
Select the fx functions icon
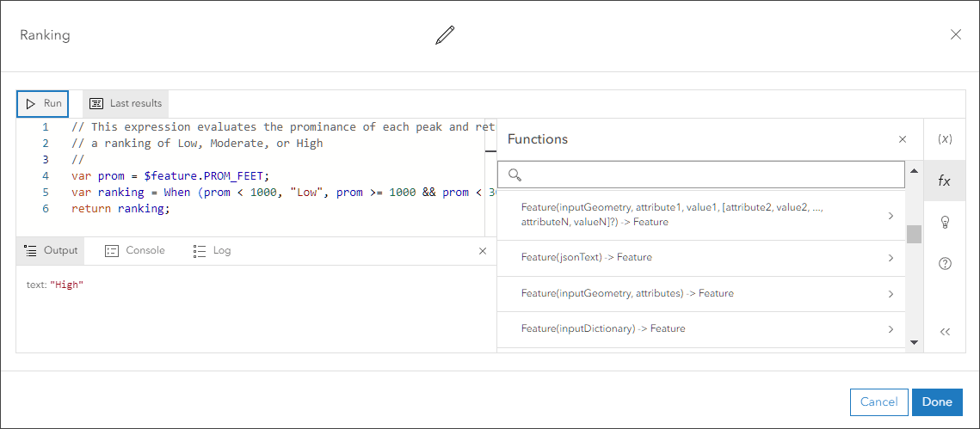pos(945,181)
